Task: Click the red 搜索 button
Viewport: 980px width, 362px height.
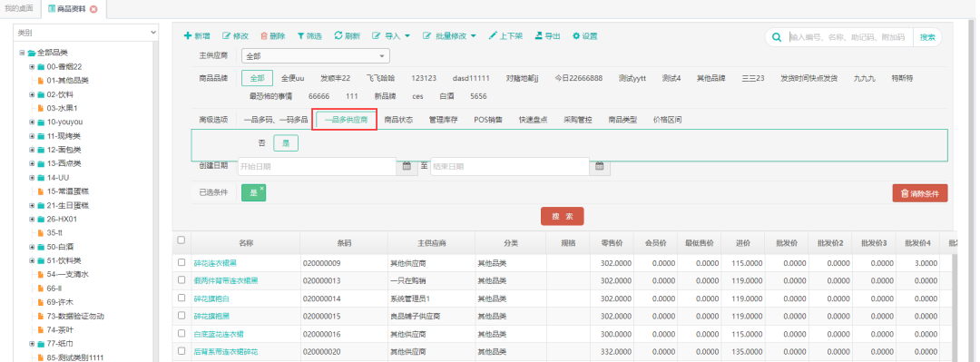Action: click(x=562, y=216)
